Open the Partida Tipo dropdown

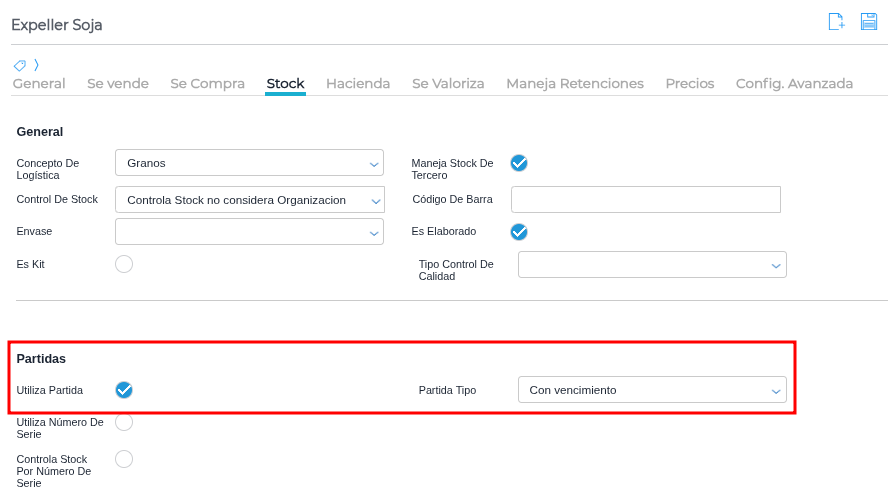pos(652,390)
